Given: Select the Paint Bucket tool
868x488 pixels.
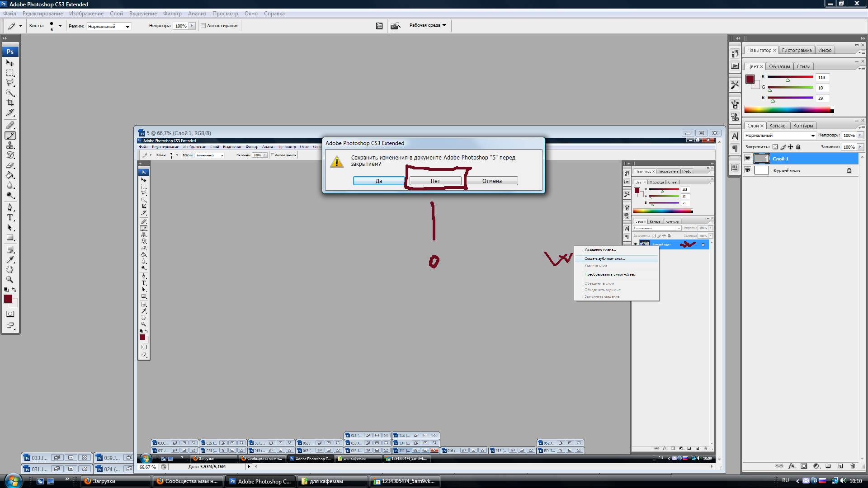Looking at the screenshot, I should pos(10,175).
